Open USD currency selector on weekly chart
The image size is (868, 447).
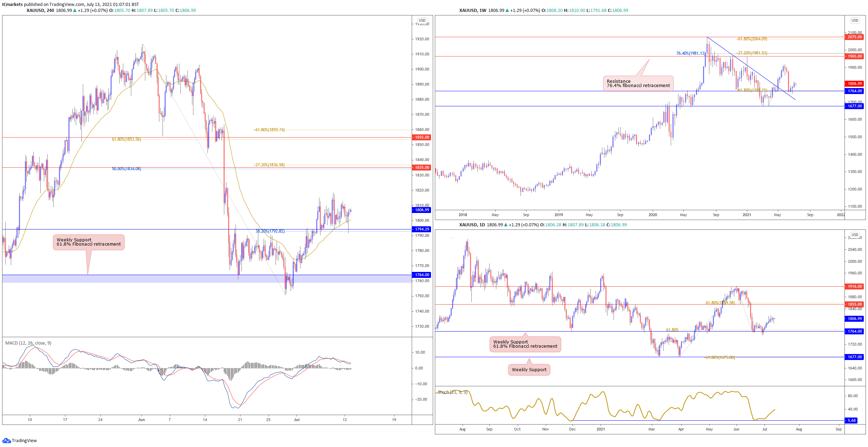coord(855,20)
